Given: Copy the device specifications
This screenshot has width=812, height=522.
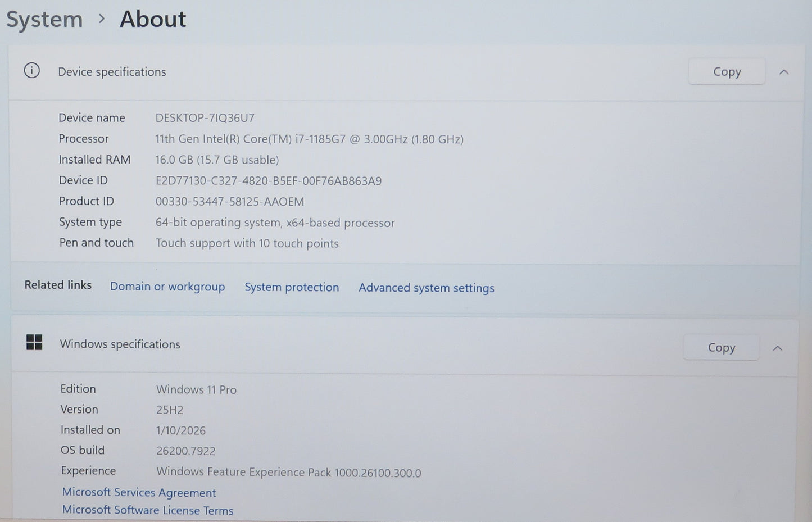Looking at the screenshot, I should (727, 72).
